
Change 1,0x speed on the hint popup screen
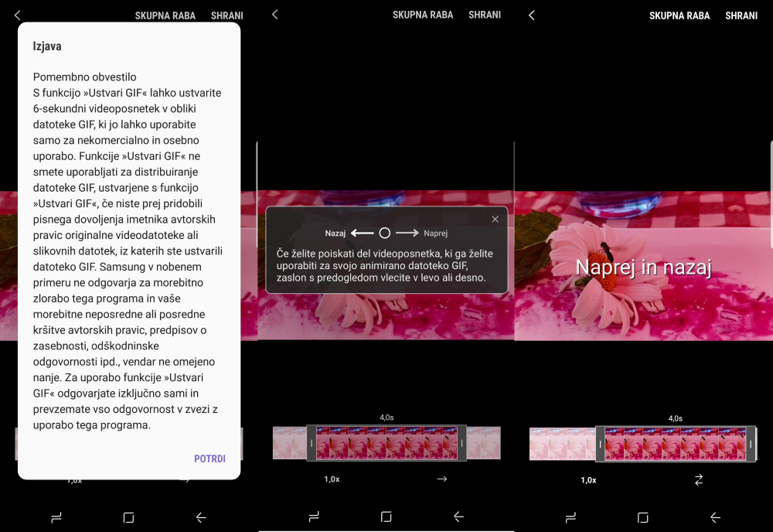click(332, 479)
